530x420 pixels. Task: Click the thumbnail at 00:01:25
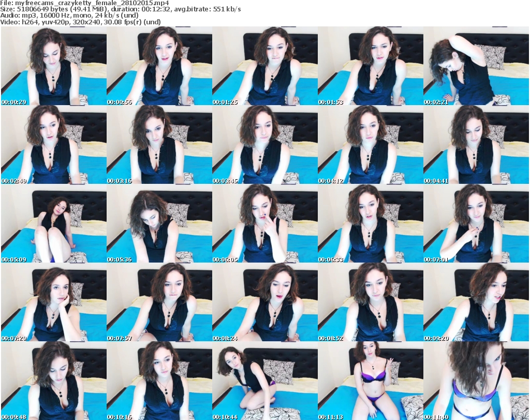coord(265,66)
